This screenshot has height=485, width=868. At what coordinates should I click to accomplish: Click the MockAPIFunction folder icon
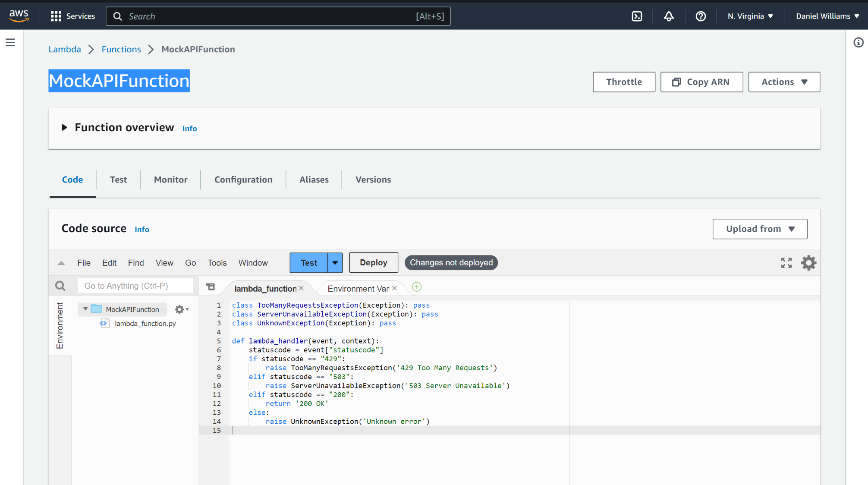pyautogui.click(x=97, y=309)
